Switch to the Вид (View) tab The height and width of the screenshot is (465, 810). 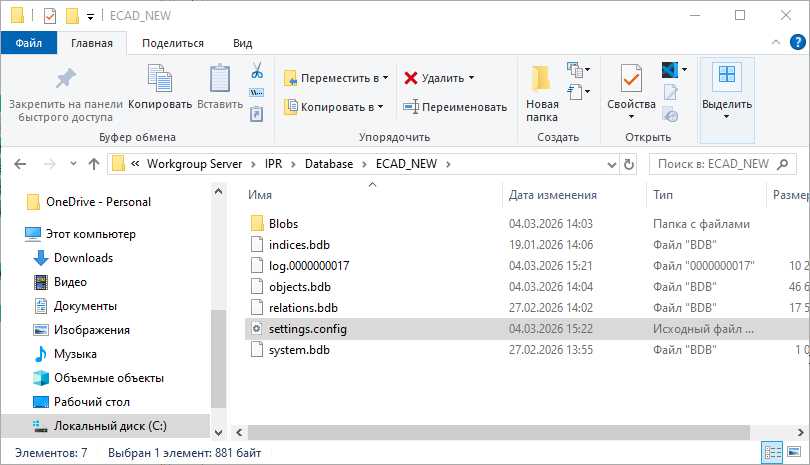click(242, 43)
